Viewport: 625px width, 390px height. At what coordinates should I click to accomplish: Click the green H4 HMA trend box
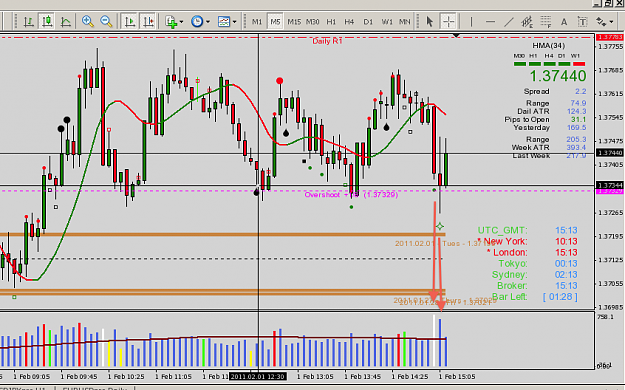[x=549, y=64]
